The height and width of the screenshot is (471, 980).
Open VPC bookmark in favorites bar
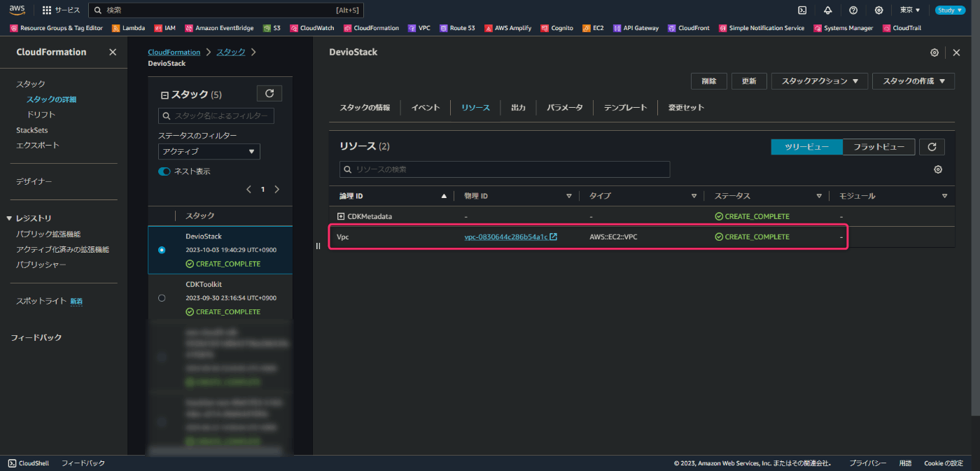(x=419, y=28)
